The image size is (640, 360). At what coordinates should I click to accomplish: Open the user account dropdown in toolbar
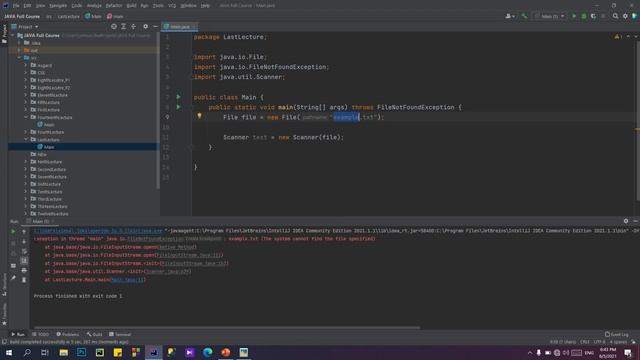[x=510, y=16]
